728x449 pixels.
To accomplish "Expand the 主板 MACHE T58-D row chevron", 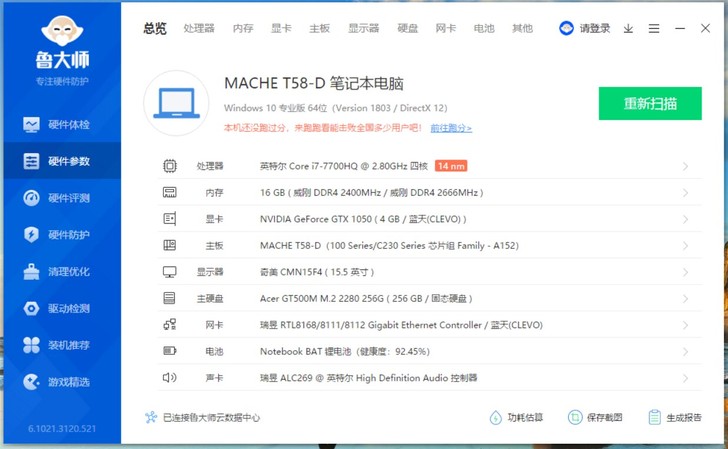I will 685,246.
